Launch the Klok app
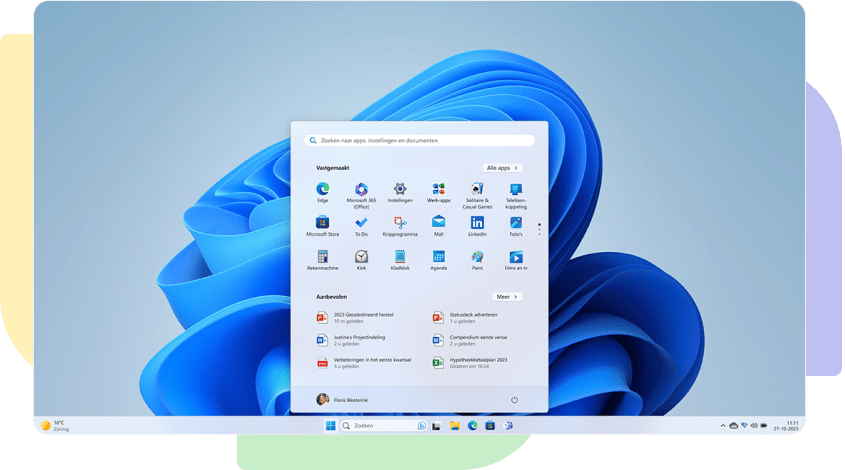845x470 pixels. point(361,260)
